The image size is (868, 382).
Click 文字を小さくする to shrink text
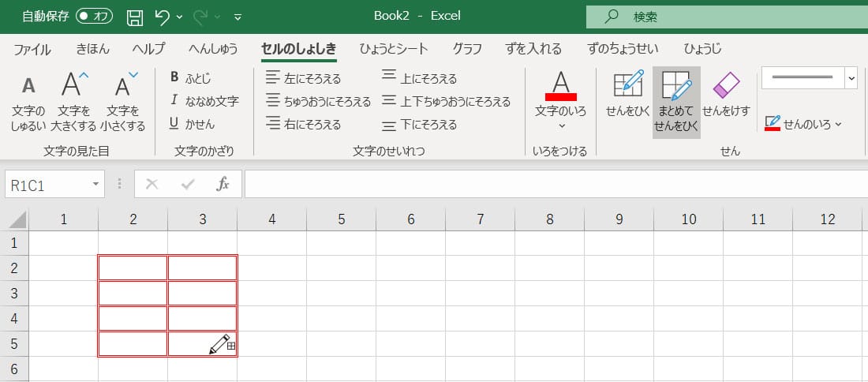click(123, 101)
